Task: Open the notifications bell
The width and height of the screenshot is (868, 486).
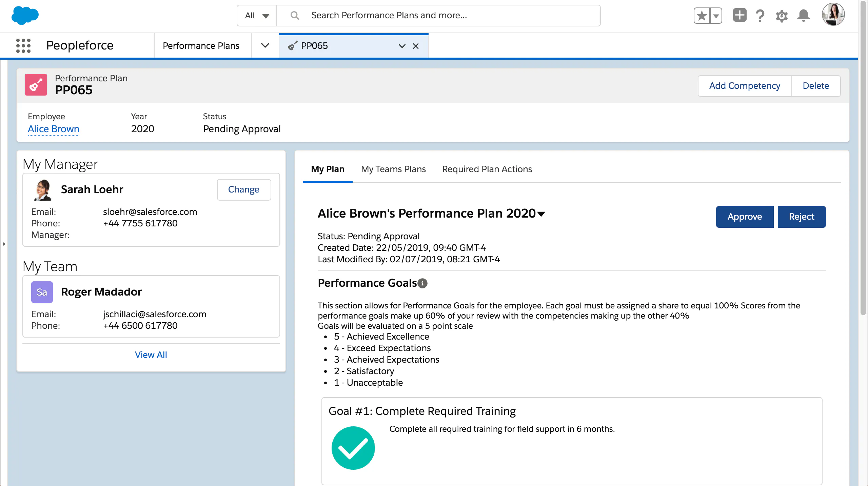Action: tap(803, 16)
